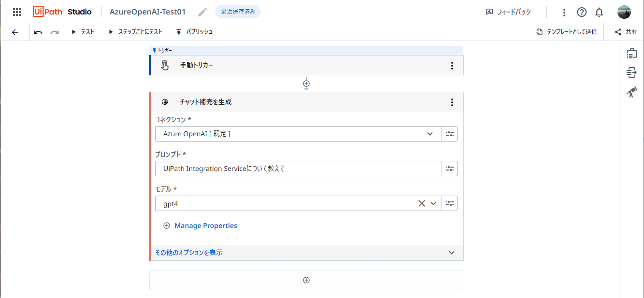Open the apps grid launcher
This screenshot has height=298, width=644.
[x=17, y=12]
